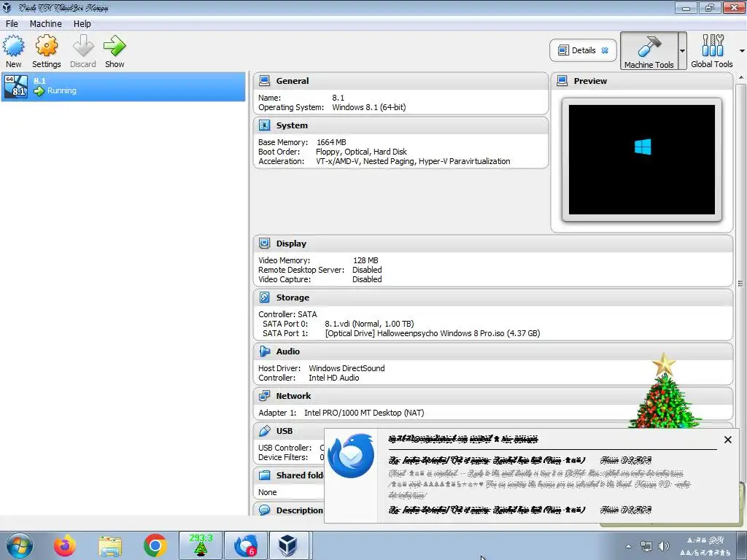Click the Display section monitor icon
The height and width of the screenshot is (560, 747).
tap(264, 244)
